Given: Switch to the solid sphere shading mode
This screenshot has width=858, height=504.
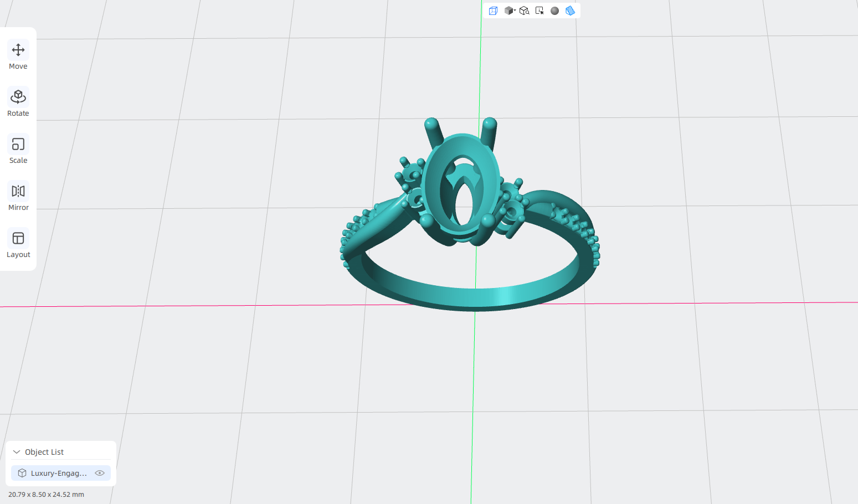Looking at the screenshot, I should pos(554,11).
